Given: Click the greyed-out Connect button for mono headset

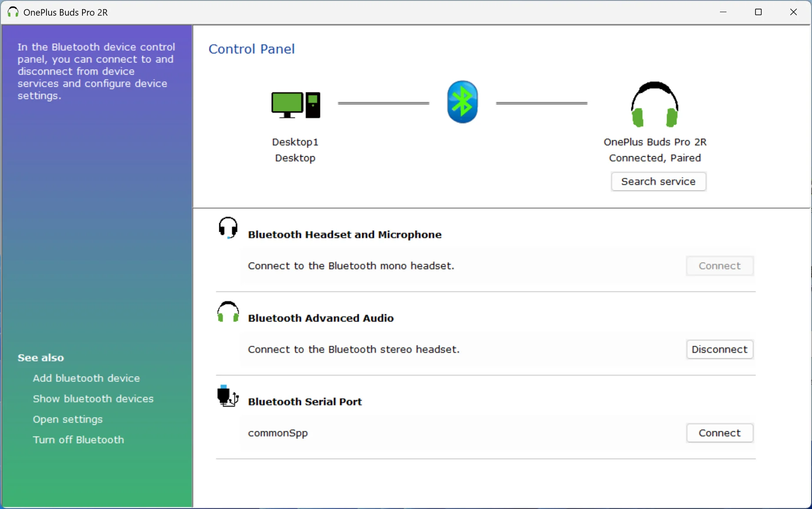Looking at the screenshot, I should pos(720,266).
